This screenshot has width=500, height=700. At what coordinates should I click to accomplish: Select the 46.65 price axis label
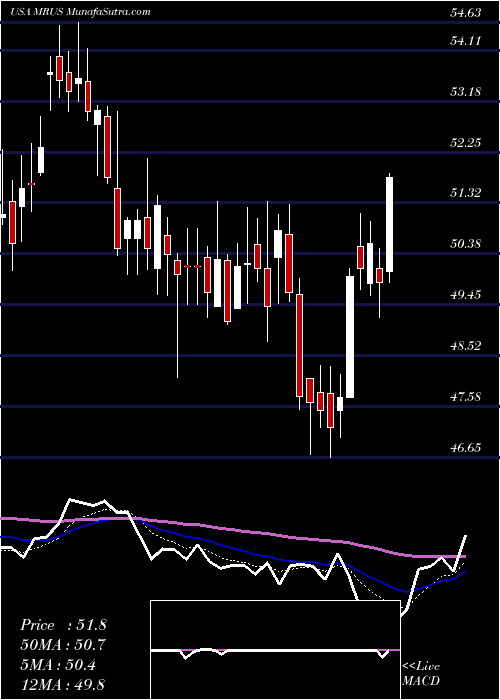tap(465, 447)
